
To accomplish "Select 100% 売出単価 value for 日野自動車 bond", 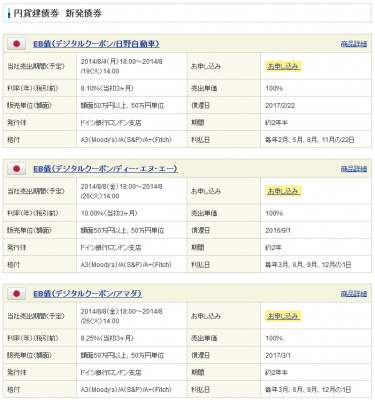I will click(x=274, y=88).
